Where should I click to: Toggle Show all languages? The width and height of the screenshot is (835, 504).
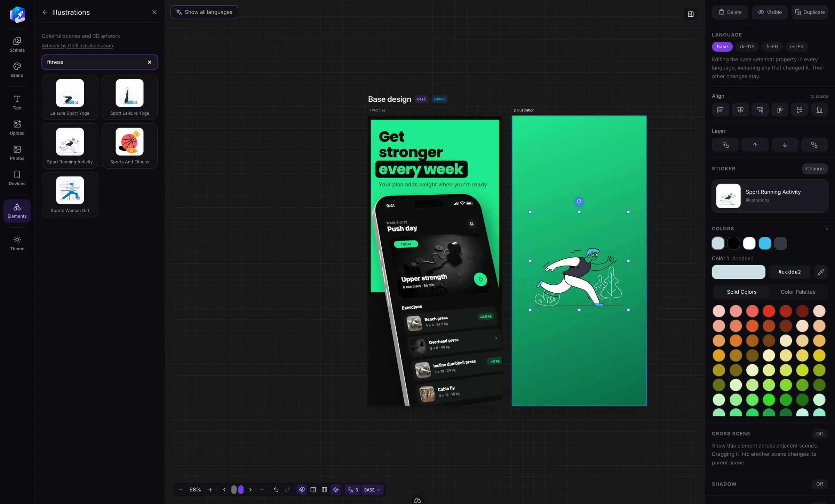click(204, 12)
